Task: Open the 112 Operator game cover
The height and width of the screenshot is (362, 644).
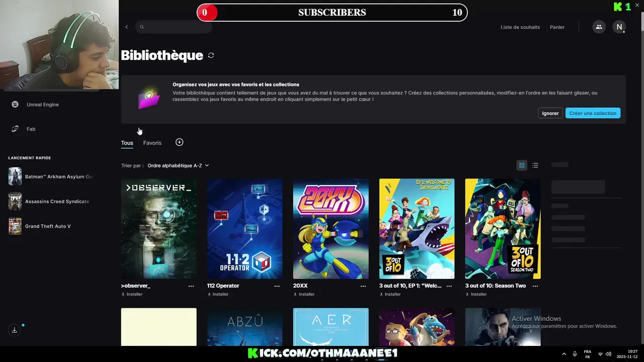Action: tap(245, 229)
